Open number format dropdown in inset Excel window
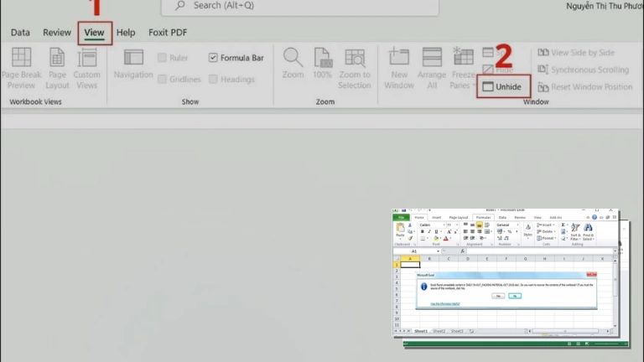This screenshot has height=362, width=644. 517,225
